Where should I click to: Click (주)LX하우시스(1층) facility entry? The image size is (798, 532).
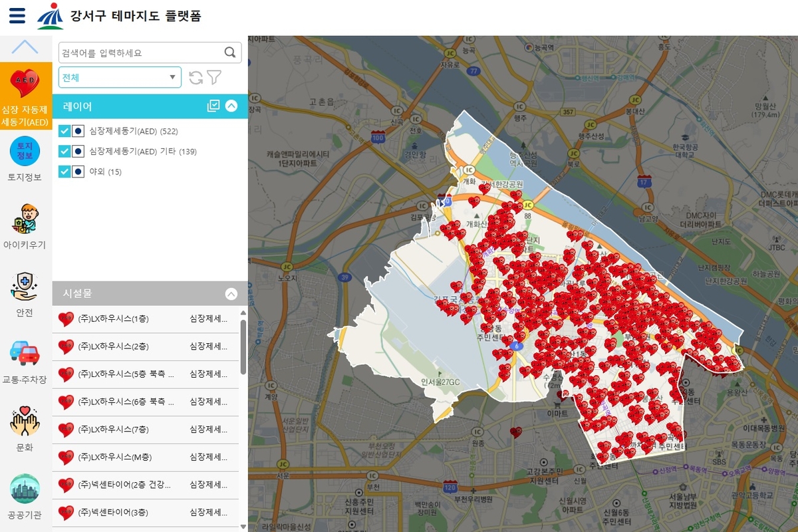113,319
